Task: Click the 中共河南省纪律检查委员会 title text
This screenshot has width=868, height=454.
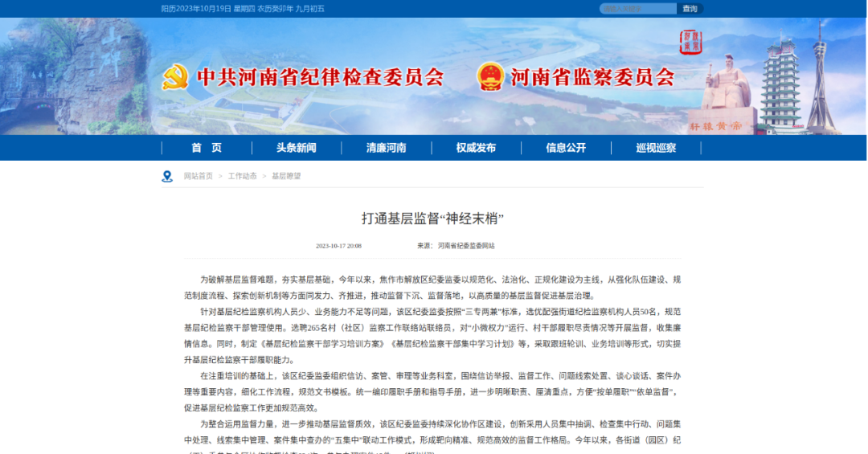Action: [x=321, y=77]
